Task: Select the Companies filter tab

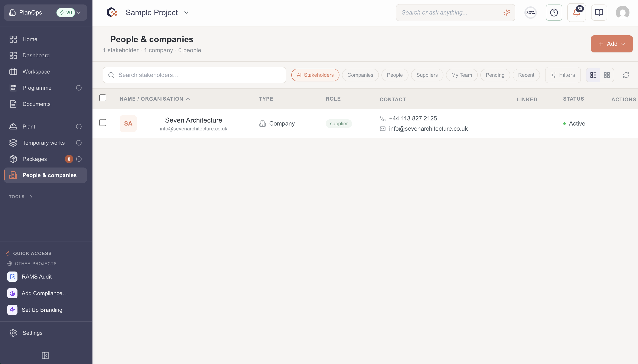Action: 360,75
